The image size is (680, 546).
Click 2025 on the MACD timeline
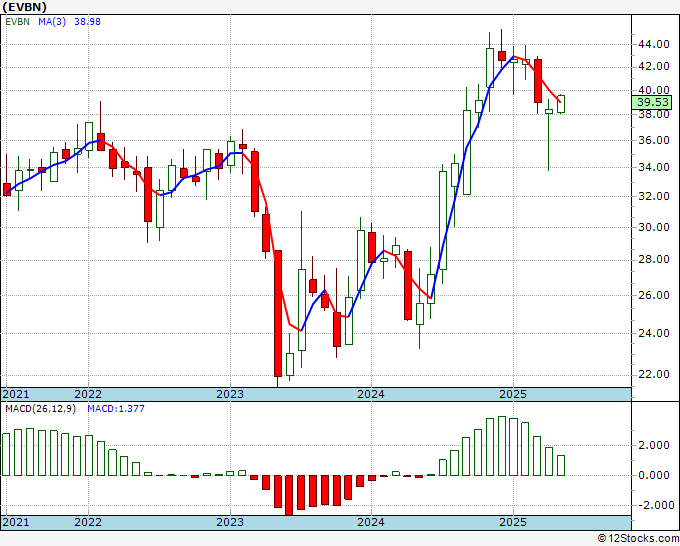tap(513, 522)
